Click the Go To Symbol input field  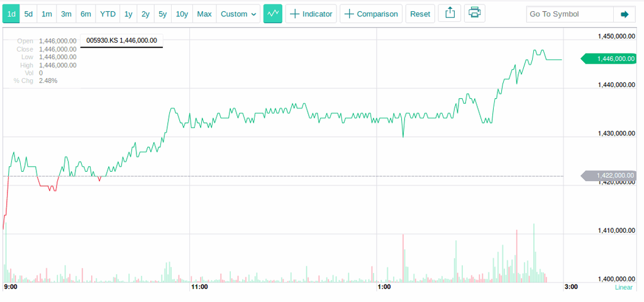(569, 14)
